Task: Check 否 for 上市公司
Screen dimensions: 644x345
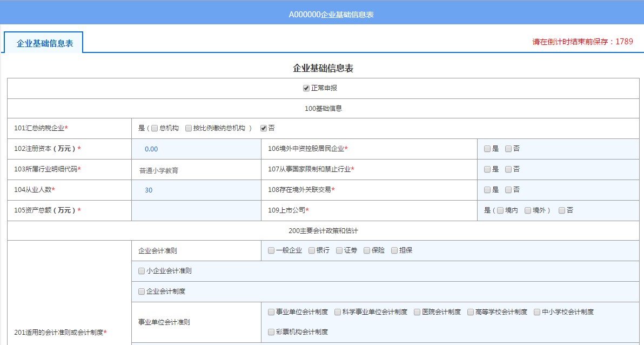Action: click(561, 210)
